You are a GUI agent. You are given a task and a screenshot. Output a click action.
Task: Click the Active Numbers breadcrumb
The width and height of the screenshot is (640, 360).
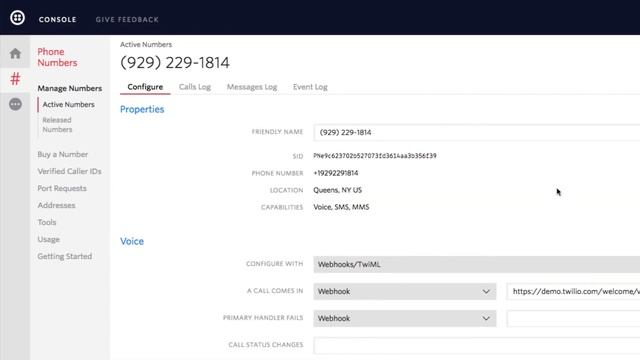click(x=146, y=44)
